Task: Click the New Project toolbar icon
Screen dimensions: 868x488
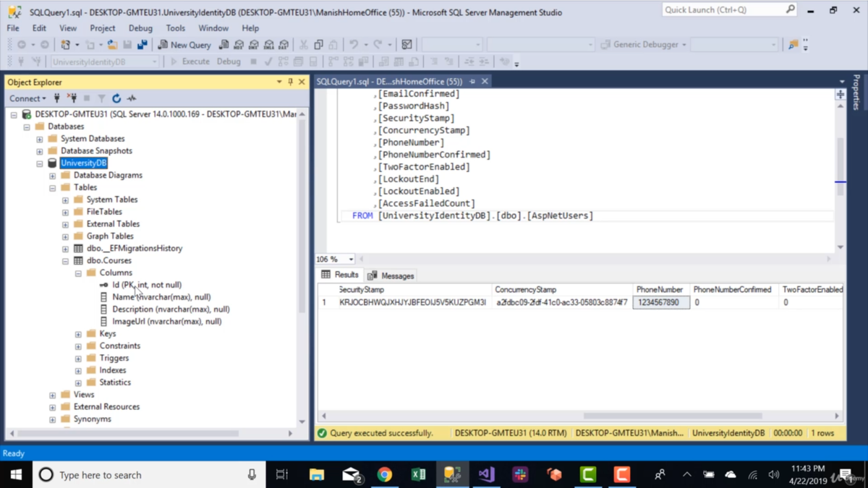Action: [x=66, y=45]
